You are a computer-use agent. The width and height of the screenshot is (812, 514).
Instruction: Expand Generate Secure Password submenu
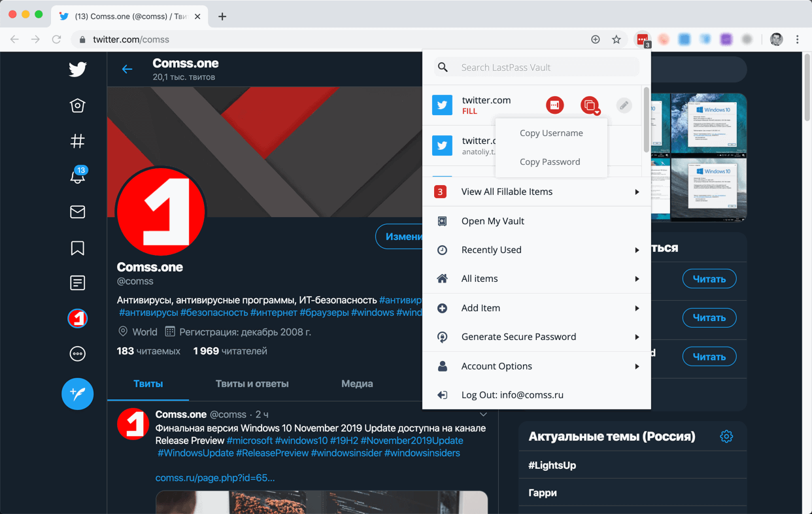(537, 337)
